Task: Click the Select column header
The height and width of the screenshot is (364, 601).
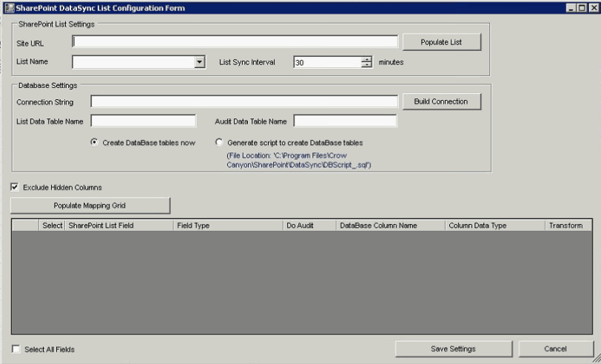Action: point(52,226)
